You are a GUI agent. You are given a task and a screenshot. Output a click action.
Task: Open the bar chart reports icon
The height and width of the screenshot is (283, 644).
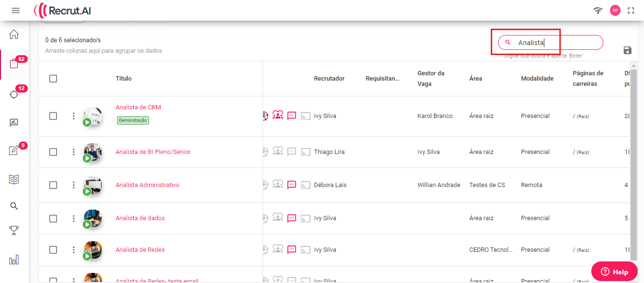tap(14, 260)
